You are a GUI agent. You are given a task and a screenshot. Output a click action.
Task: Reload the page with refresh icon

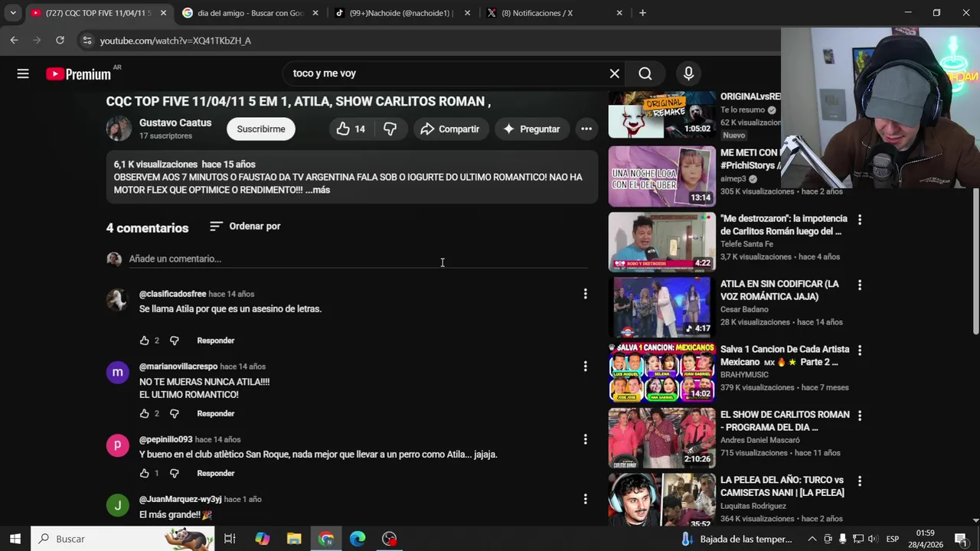click(x=60, y=41)
